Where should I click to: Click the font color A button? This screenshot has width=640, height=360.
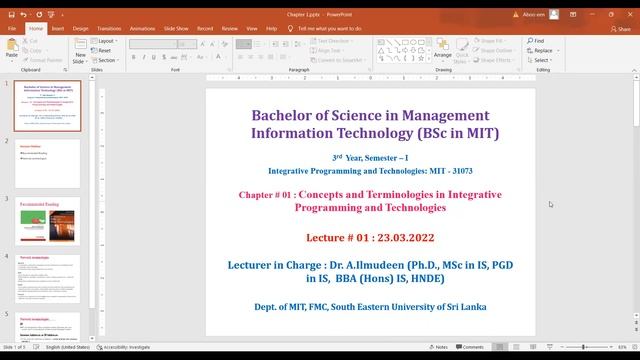pyautogui.click(x=218, y=57)
